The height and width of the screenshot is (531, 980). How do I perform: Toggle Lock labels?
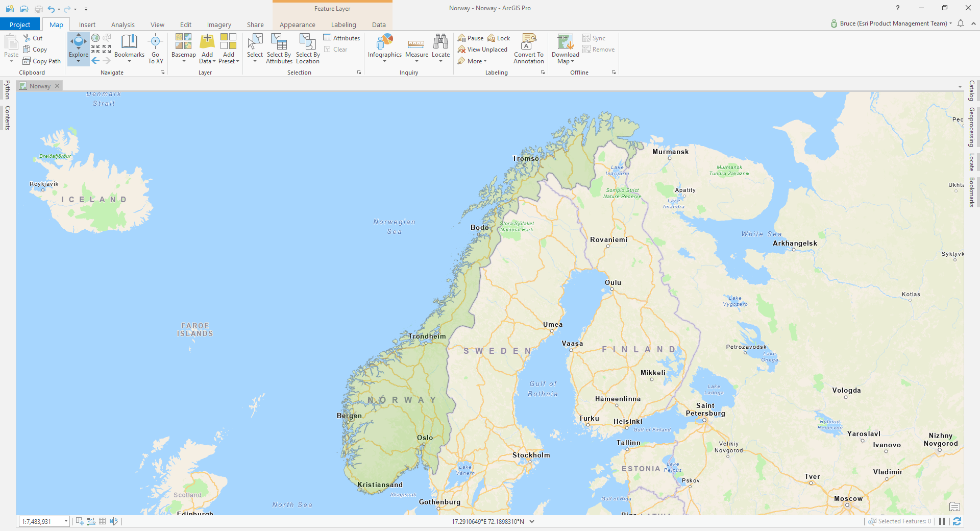pyautogui.click(x=499, y=38)
